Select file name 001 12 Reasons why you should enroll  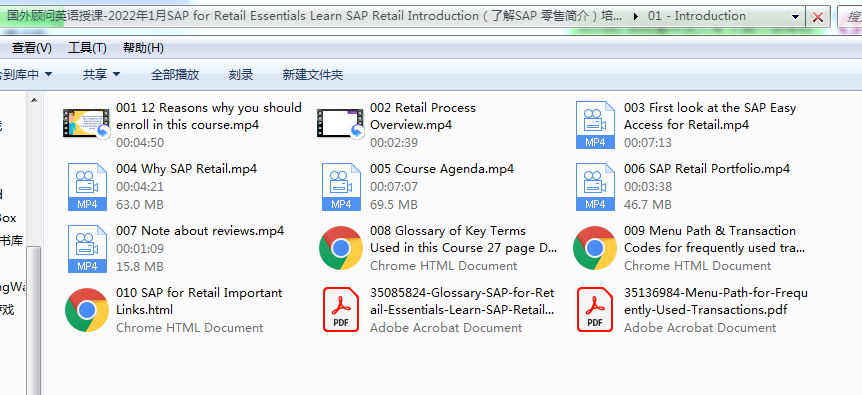click(209, 116)
